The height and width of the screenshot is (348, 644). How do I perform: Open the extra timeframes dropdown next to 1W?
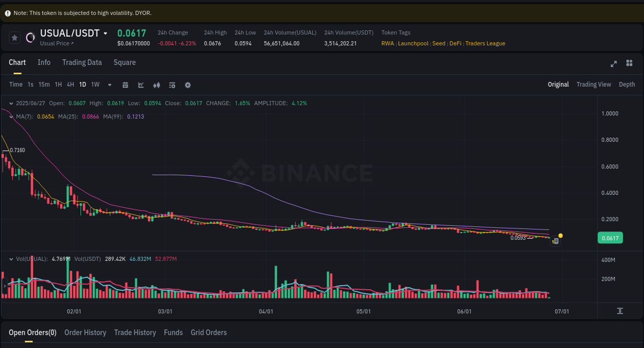click(109, 85)
